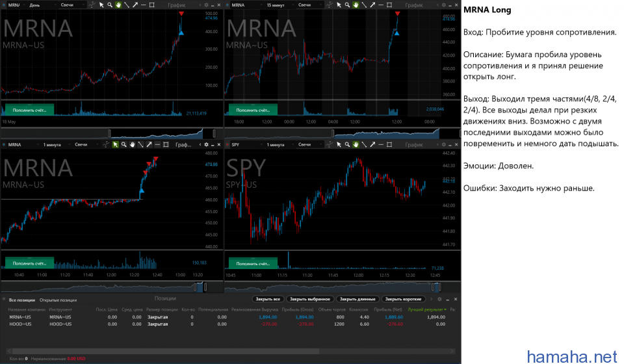
Task: Activate magnifier in MRNA 1-minute chart
Action: [x=123, y=144]
